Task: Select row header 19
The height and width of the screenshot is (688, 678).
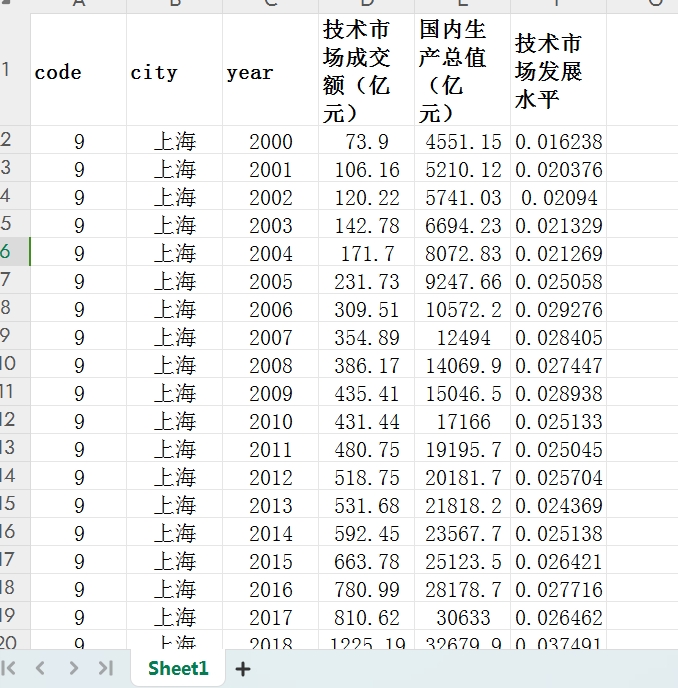Action: pyautogui.click(x=15, y=616)
